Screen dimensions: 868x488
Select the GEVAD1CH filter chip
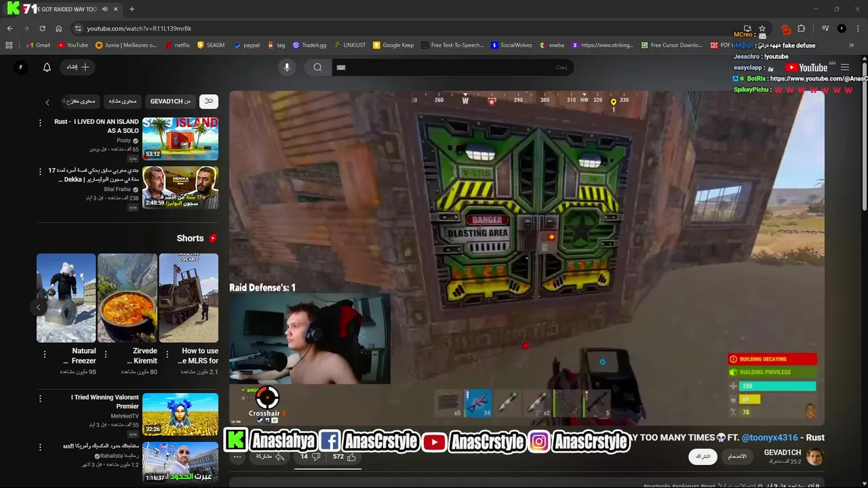[x=170, y=101]
